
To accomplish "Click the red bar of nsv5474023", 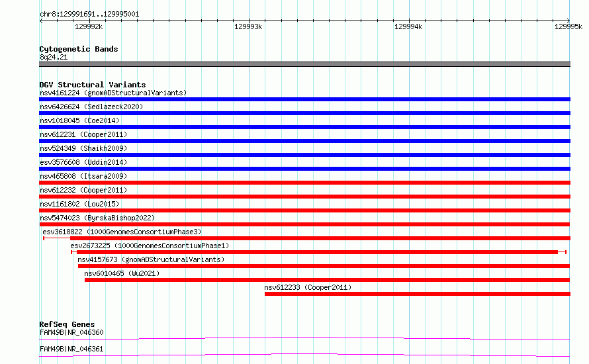I will 304,224.
